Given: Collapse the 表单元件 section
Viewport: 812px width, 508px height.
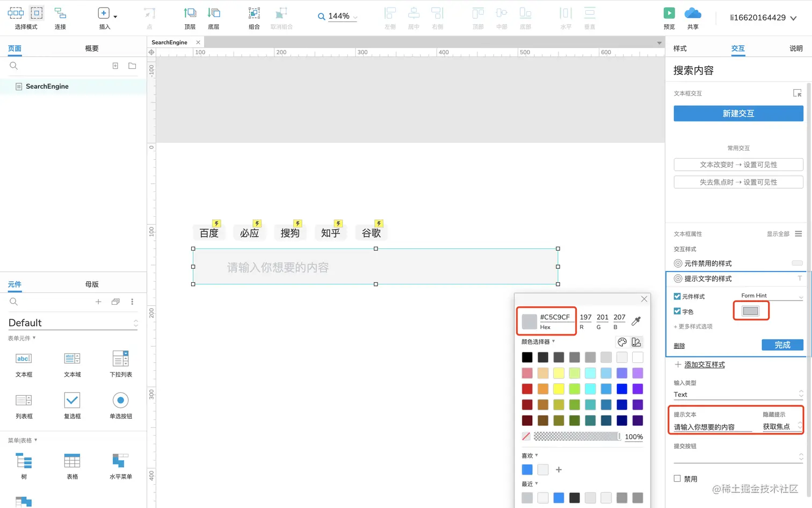Looking at the screenshot, I should 21,338.
